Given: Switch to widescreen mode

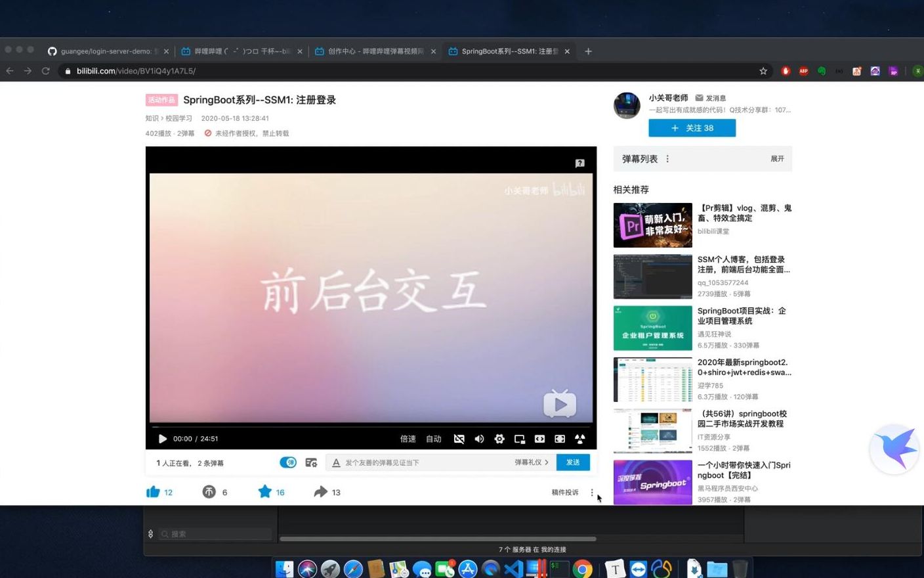Looking at the screenshot, I should pos(539,439).
